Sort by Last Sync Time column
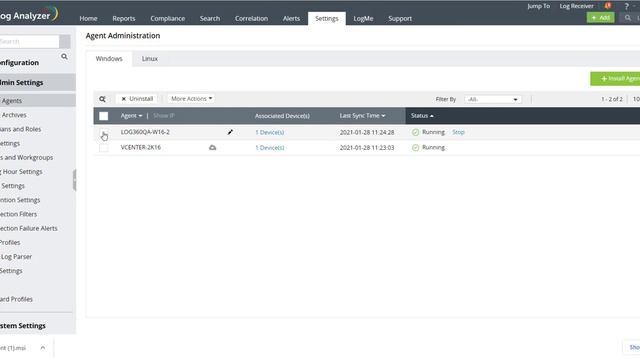This screenshot has height=360, width=640. click(x=362, y=116)
